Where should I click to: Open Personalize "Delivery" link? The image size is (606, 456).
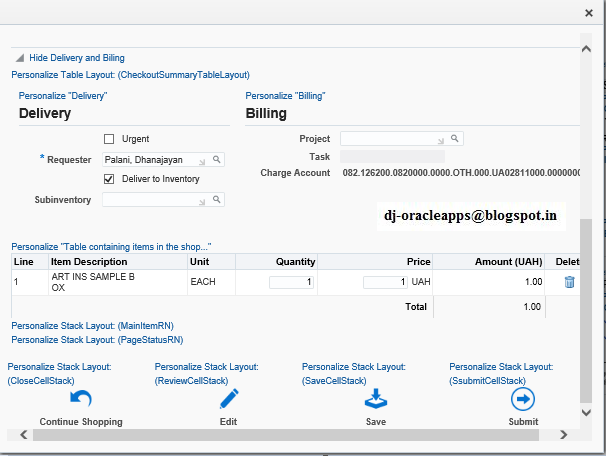63,95
